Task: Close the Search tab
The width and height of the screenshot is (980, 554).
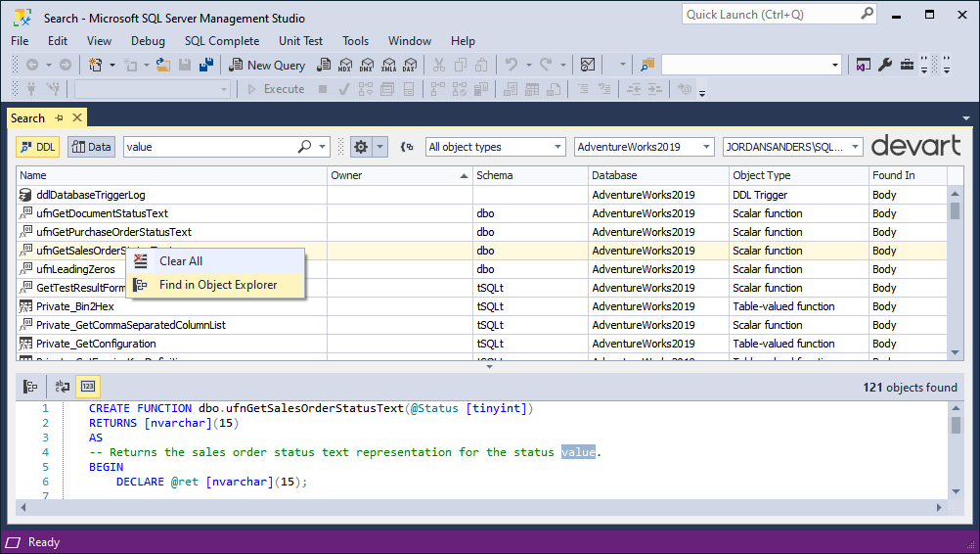Action: click(x=77, y=117)
